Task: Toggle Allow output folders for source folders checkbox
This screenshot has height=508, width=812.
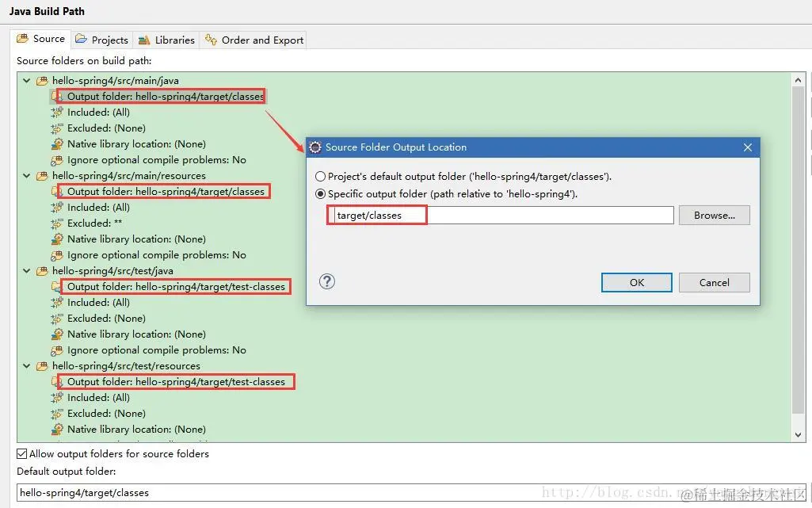Action: pos(21,453)
